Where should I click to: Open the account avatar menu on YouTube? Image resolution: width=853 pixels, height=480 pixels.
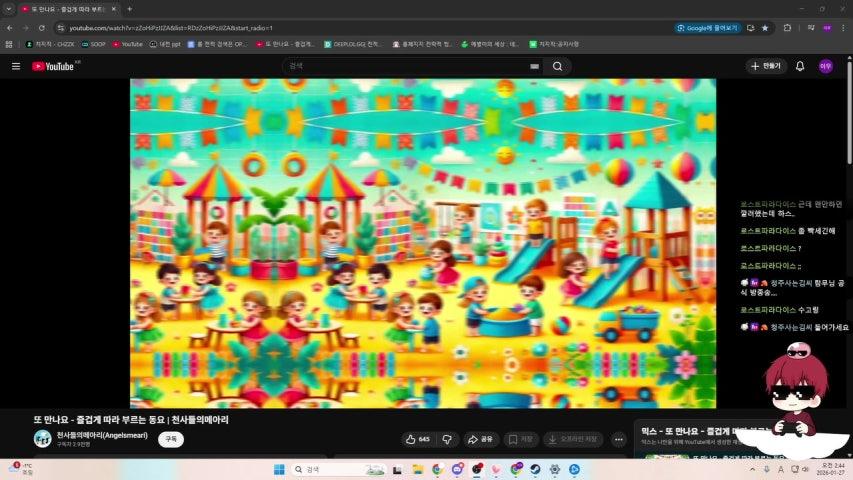pos(826,66)
